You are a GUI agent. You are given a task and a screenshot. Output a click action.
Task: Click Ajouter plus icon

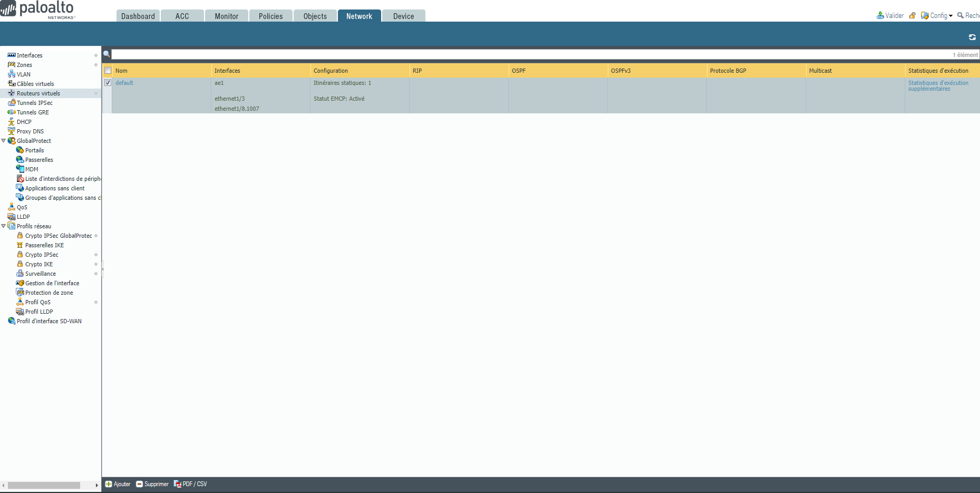[109, 485]
